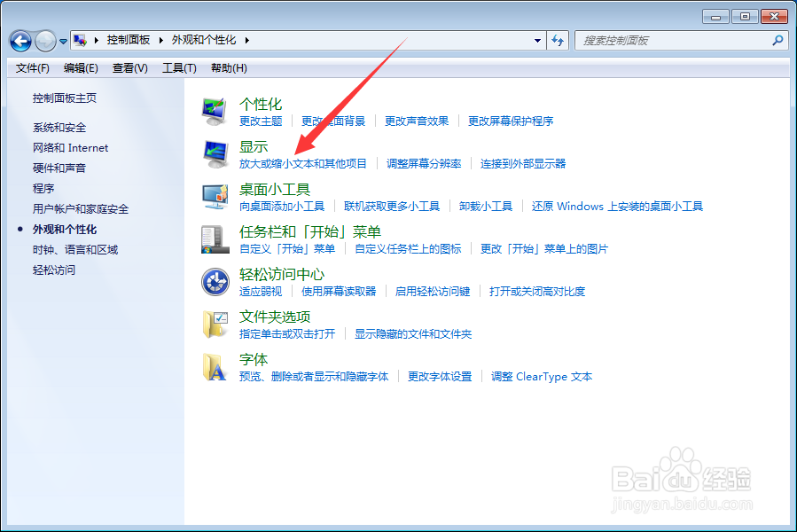Click the 连接到外部显示器 link
Screen dimensions: 797x532
coord(523,164)
